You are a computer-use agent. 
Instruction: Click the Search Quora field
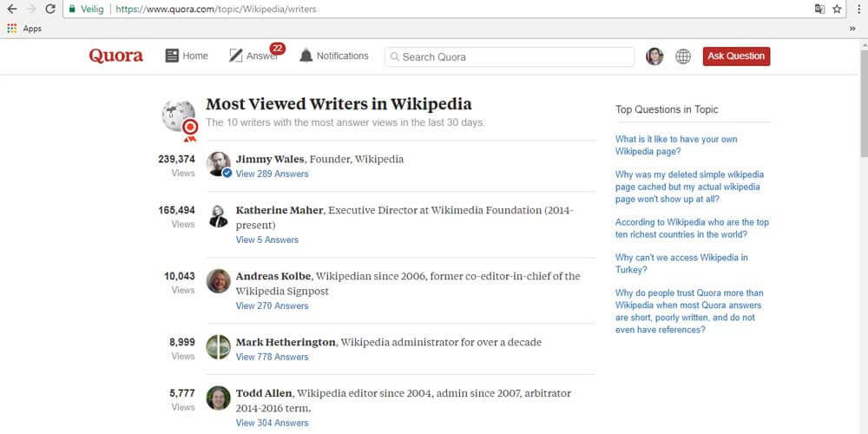pyautogui.click(x=510, y=56)
